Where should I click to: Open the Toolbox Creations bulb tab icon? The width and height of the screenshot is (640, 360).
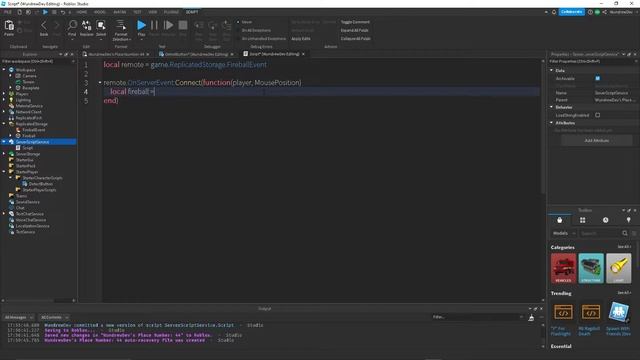point(629,220)
